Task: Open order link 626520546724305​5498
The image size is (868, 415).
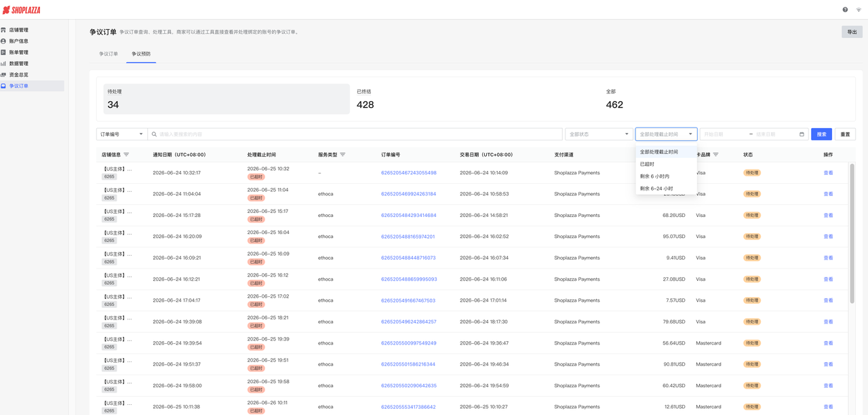Action: pos(408,173)
